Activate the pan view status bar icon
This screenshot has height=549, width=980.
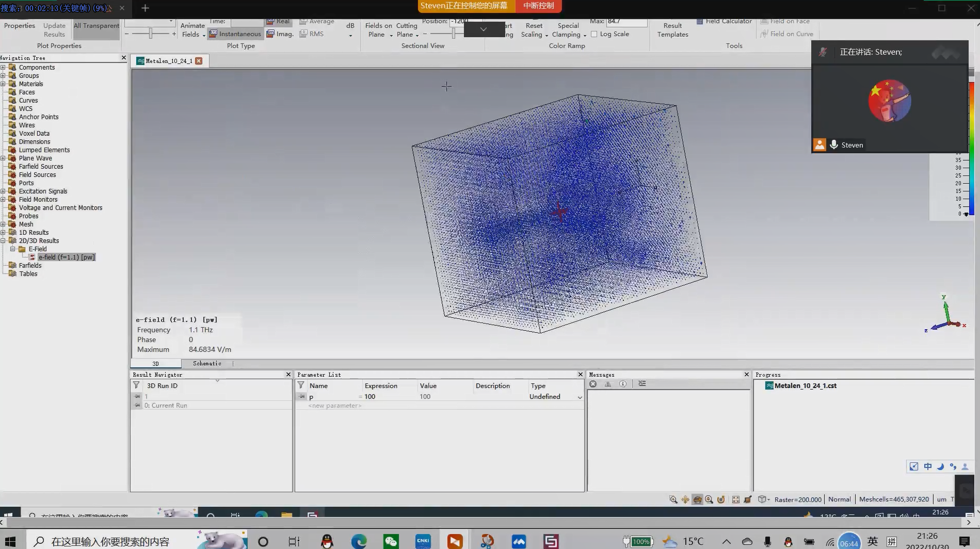[x=685, y=499]
